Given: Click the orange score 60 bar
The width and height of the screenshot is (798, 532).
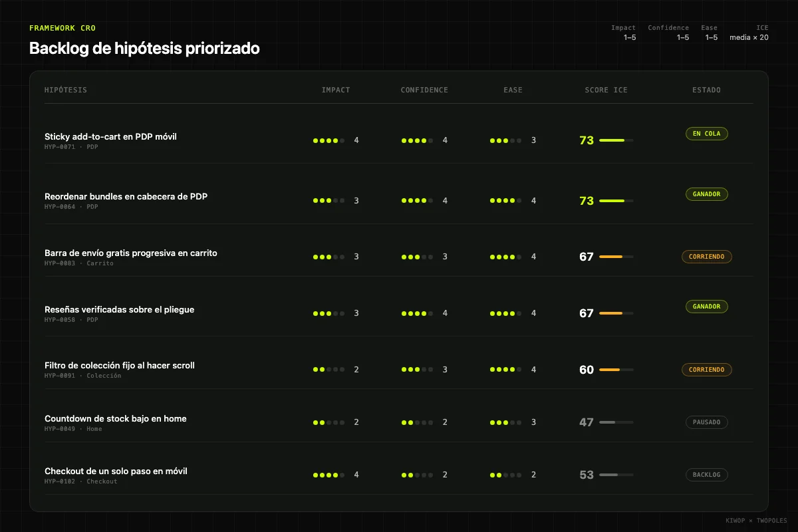Looking at the screenshot, I should click(616, 370).
